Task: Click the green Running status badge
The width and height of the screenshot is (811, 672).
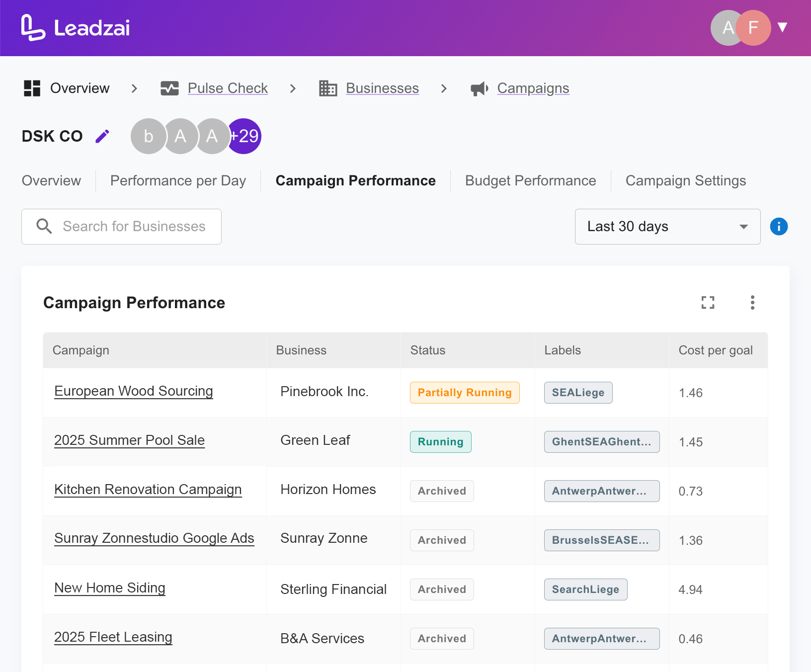Action: [x=441, y=442]
